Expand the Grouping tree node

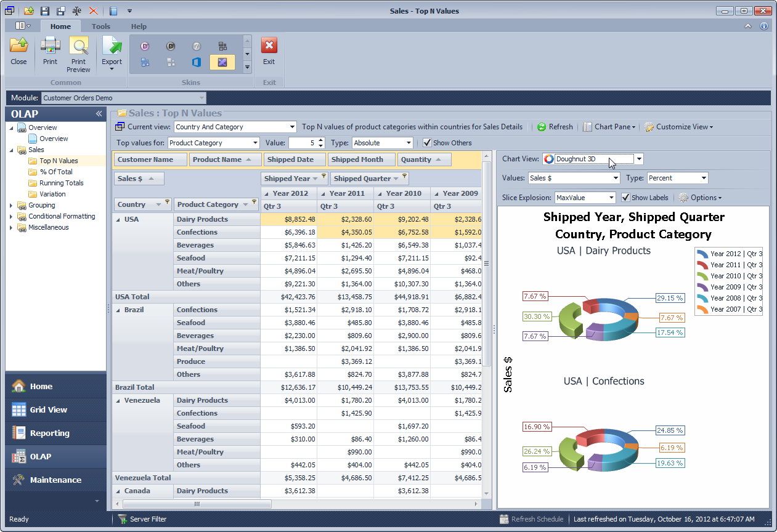coord(11,205)
